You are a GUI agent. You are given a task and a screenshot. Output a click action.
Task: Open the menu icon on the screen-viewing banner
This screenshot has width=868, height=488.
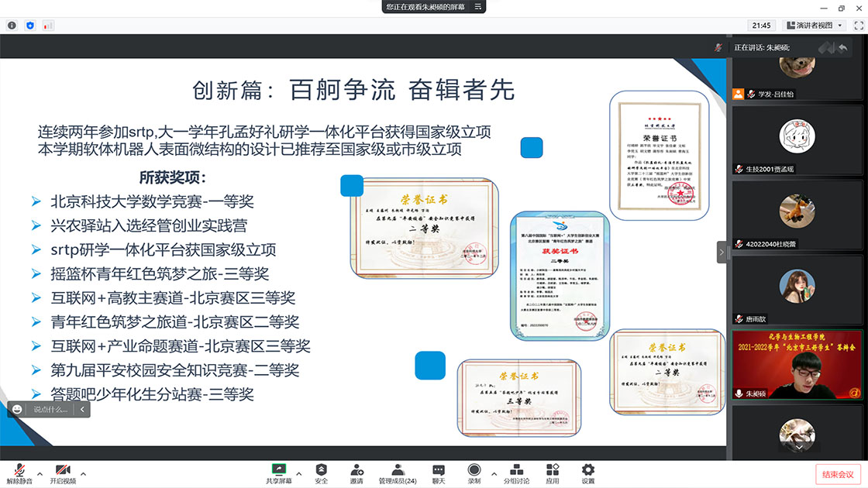tap(477, 7)
